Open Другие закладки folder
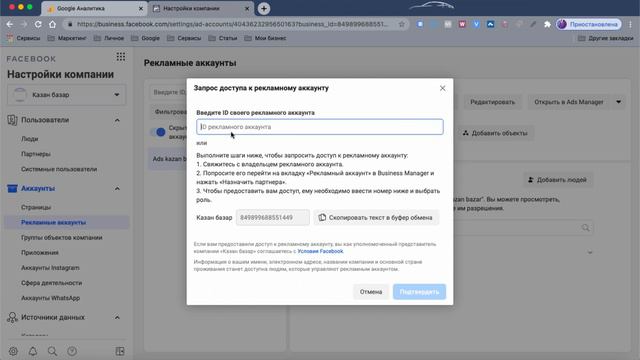Viewport: 640px width, 360px height. [x=606, y=38]
